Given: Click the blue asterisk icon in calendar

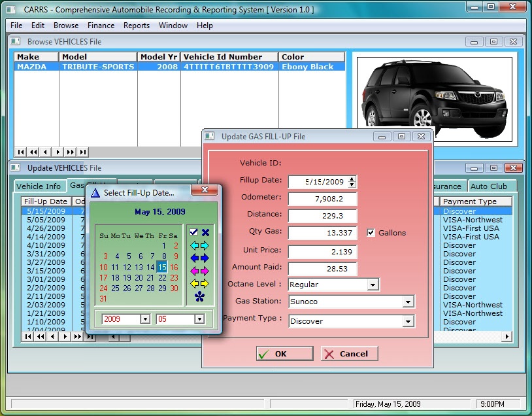Looking at the screenshot, I should tap(199, 297).
